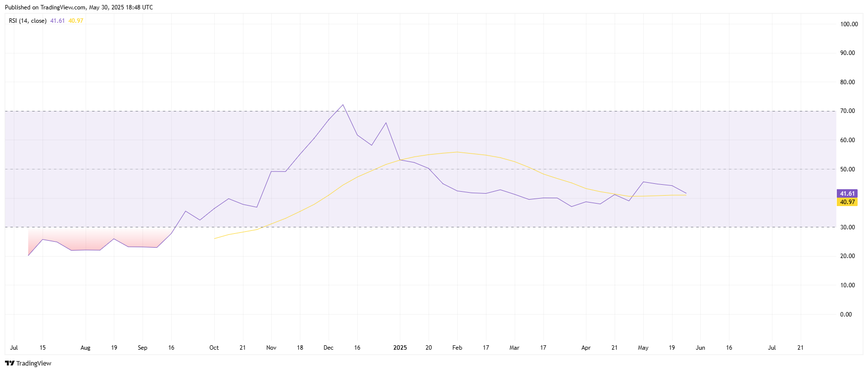Screen dimensions: 868x372
Task: Click the 0.00 label on the scale
Action: coord(846,315)
